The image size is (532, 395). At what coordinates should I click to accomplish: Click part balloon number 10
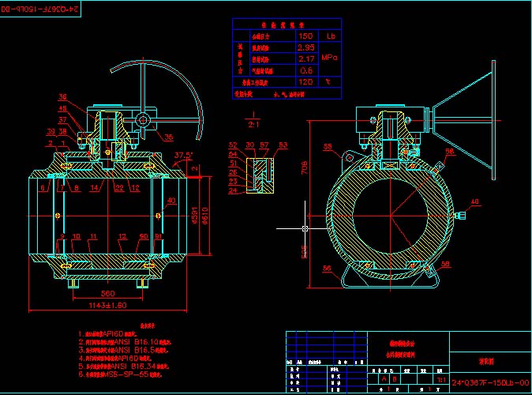tap(77, 236)
